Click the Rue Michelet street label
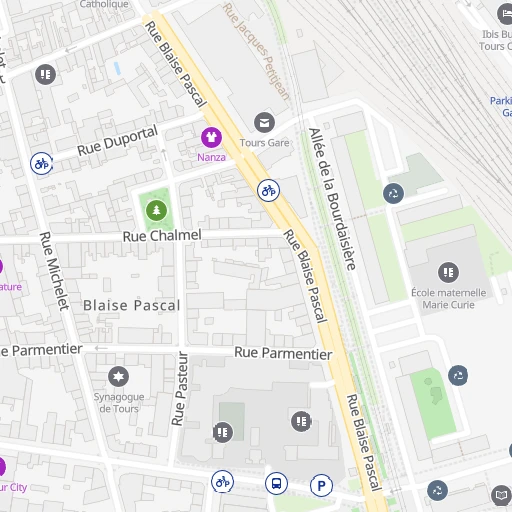 click(x=54, y=271)
